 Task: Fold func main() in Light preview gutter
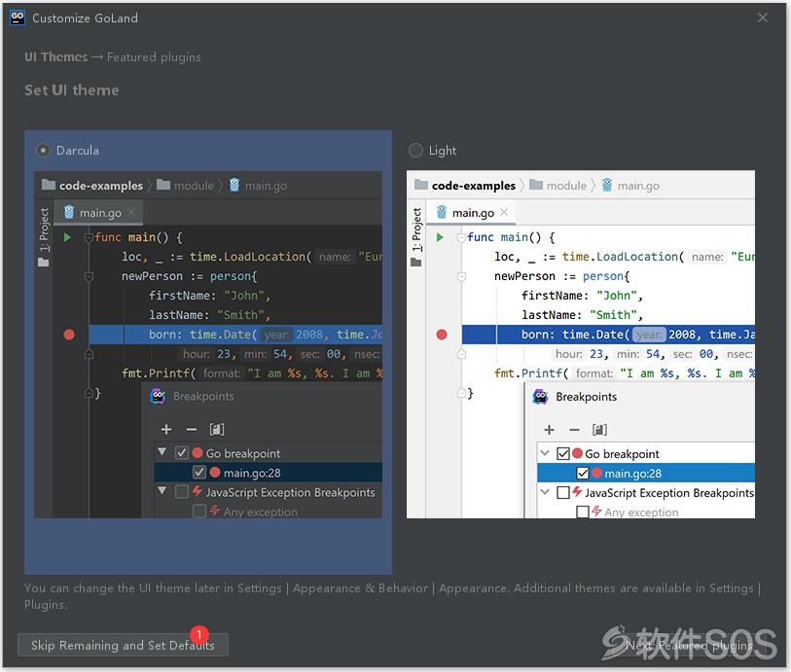pyautogui.click(x=461, y=237)
